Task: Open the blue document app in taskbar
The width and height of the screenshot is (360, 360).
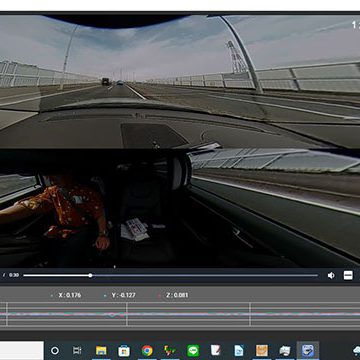Action: (239, 351)
